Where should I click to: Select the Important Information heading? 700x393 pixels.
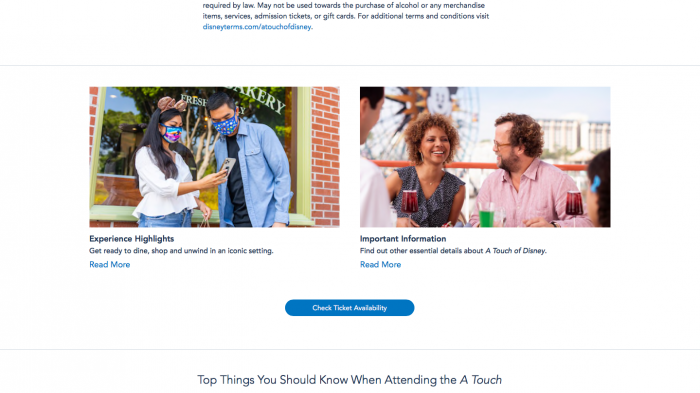pos(403,239)
